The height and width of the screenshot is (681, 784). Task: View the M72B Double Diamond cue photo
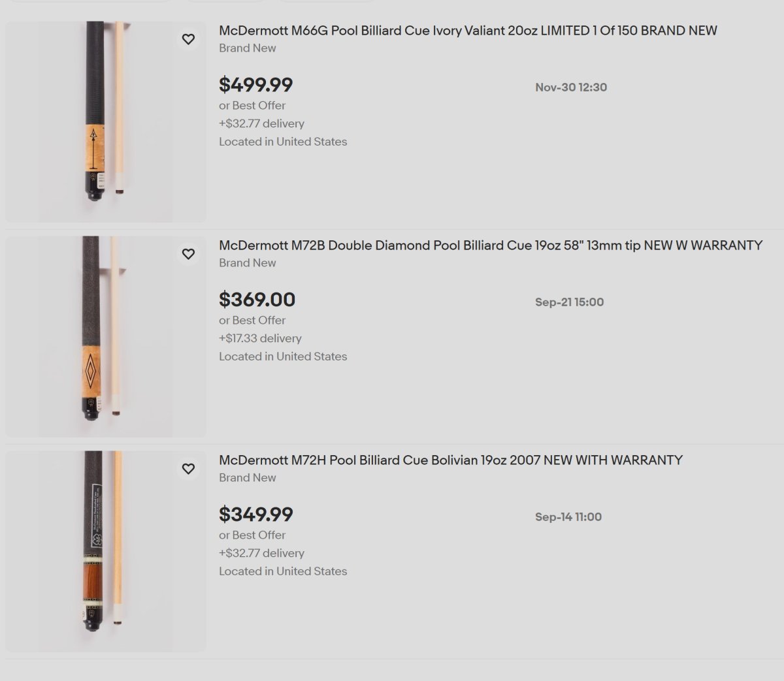105,336
